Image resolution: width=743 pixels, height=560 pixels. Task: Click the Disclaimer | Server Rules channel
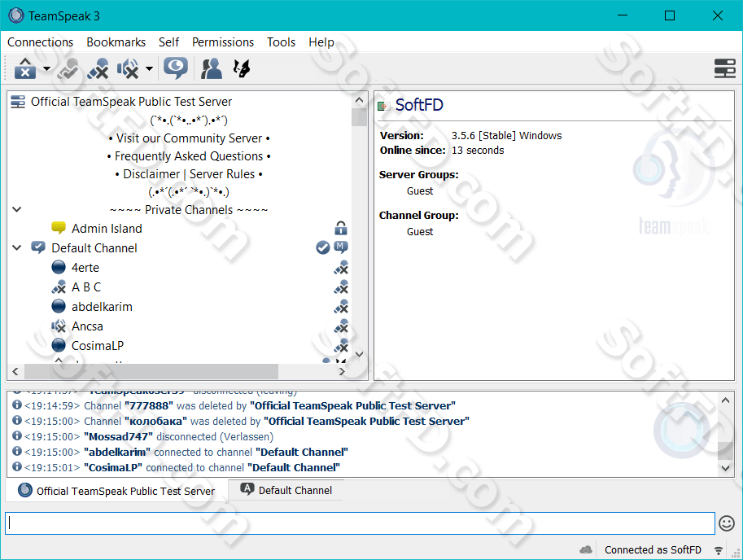tap(189, 174)
